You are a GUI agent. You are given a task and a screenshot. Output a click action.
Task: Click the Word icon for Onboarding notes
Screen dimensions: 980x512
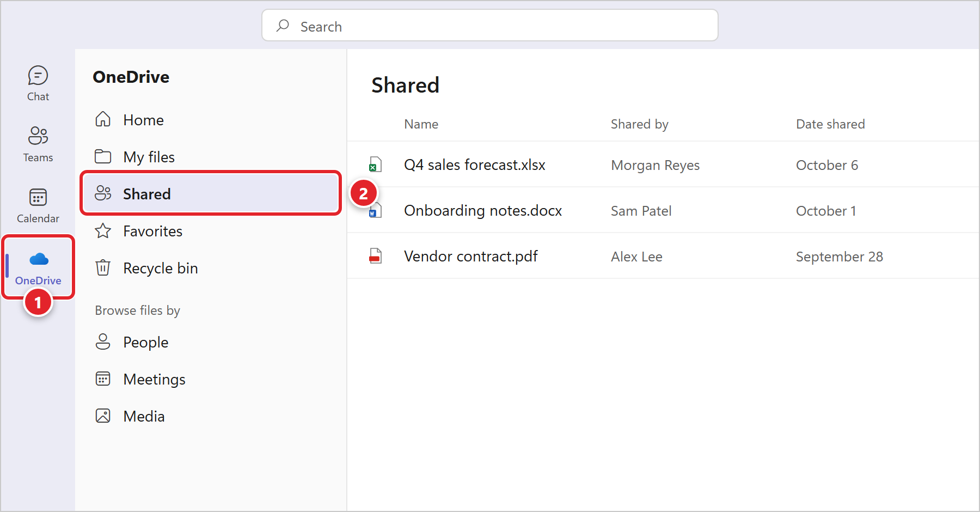tap(375, 210)
